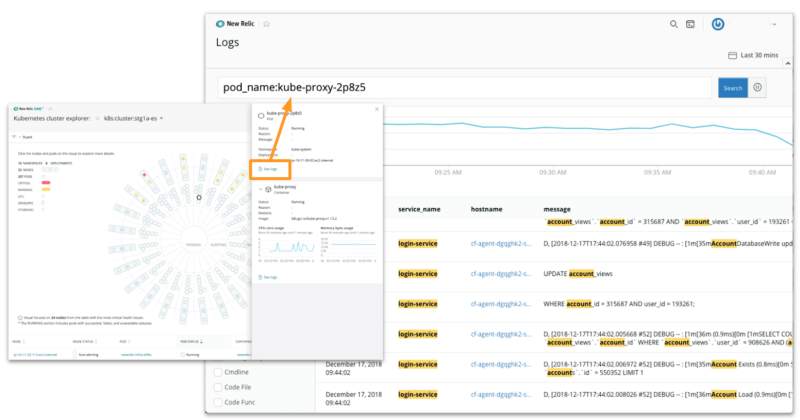
Task: Favorite the cluster with the star icon
Action: click(x=97, y=118)
